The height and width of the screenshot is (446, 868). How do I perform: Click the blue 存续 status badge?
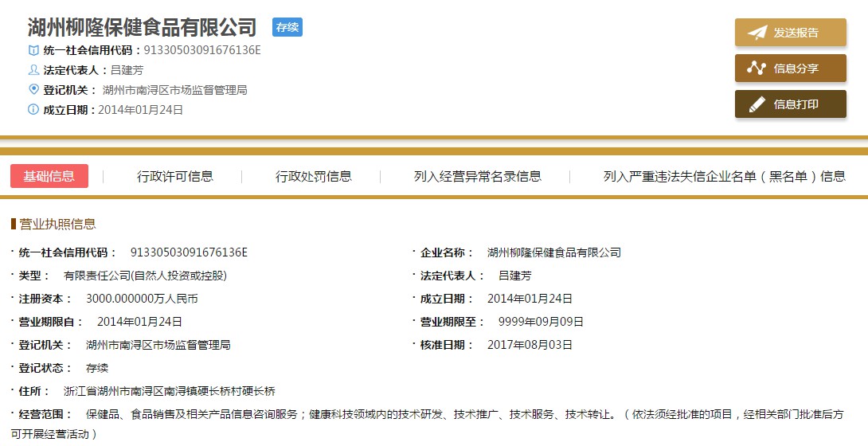coord(287,27)
